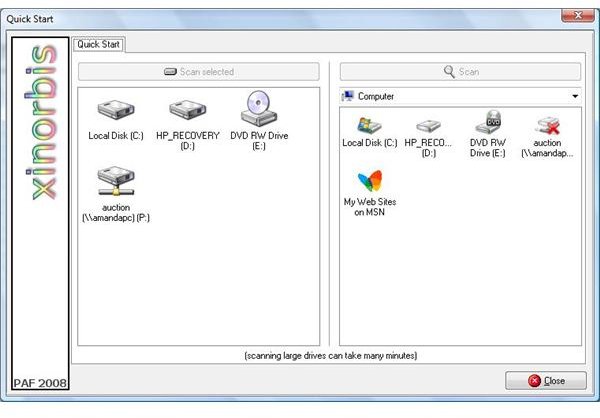This screenshot has width=600, height=418.
Task: Click the 'auction (\\amandapc) (P:)' label
Action: coord(116,212)
